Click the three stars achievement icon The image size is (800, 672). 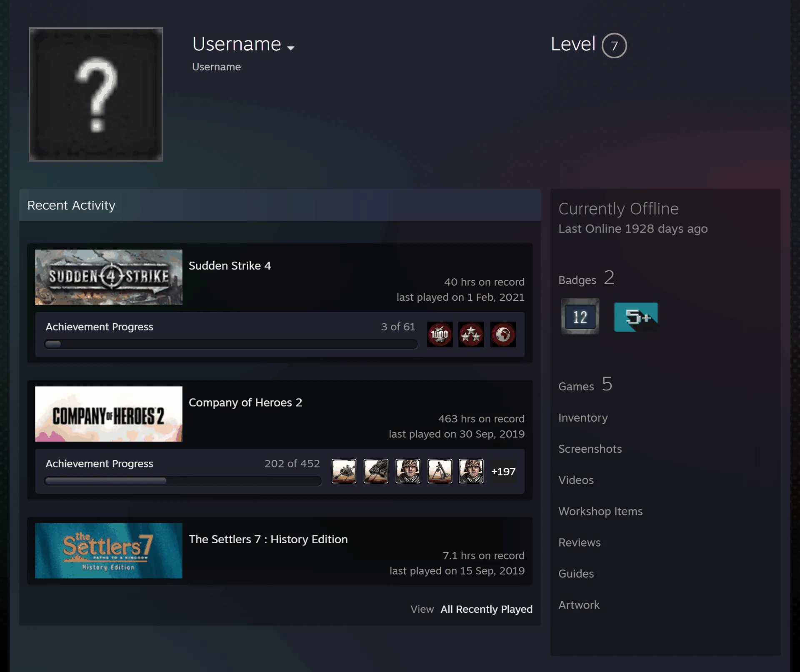(x=471, y=334)
